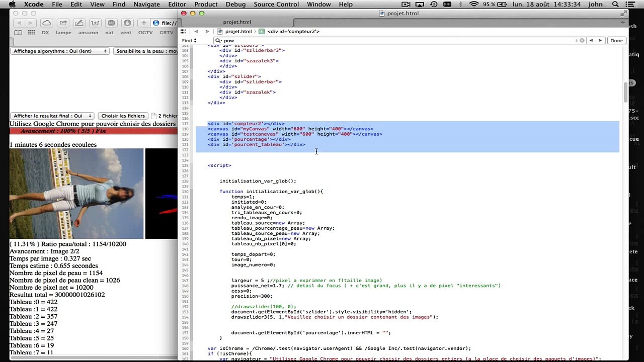Open Safari's Top Sites grid icon

(x=31, y=33)
